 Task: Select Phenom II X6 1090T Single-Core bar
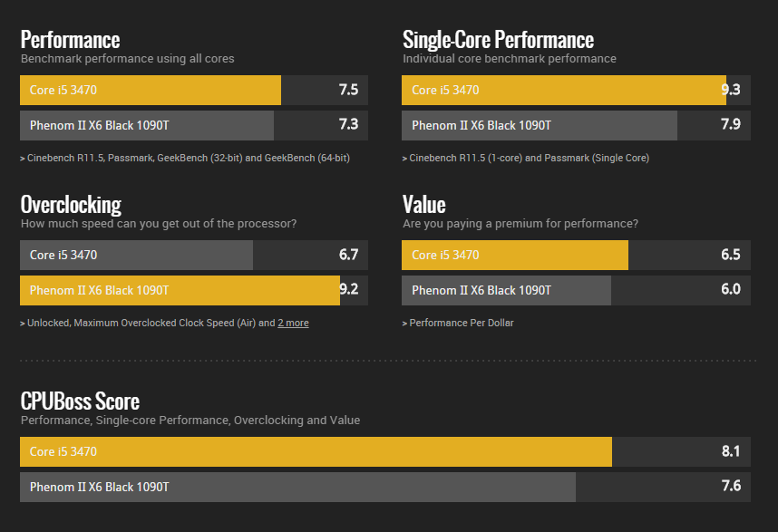[576, 125]
